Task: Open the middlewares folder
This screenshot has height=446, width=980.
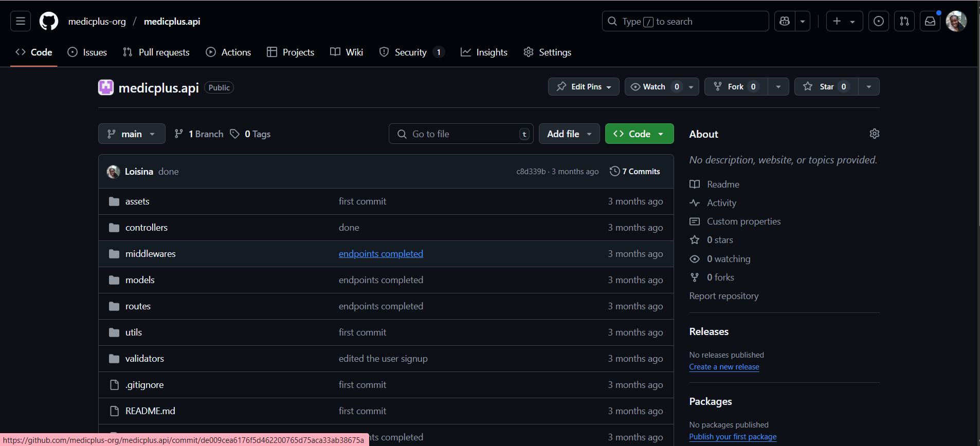Action: pyautogui.click(x=151, y=254)
